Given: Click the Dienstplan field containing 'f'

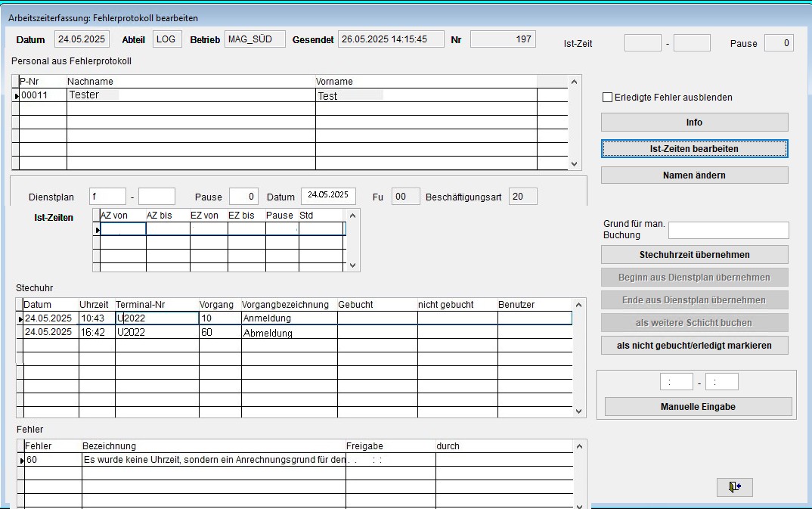Looking at the screenshot, I should pos(107,197).
